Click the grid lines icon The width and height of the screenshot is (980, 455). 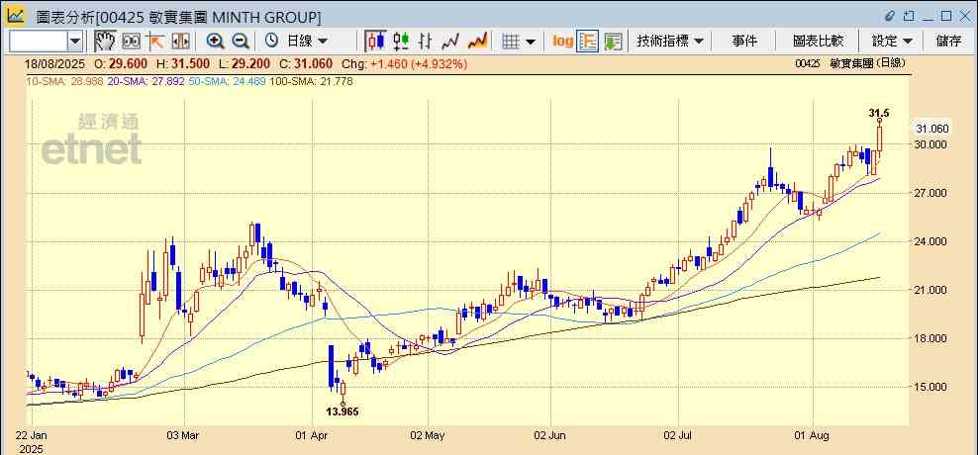click(x=511, y=42)
